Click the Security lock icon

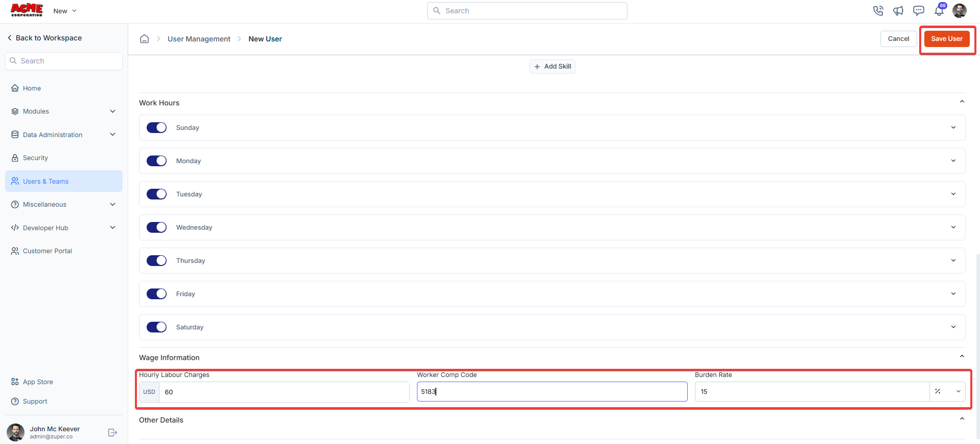click(15, 158)
